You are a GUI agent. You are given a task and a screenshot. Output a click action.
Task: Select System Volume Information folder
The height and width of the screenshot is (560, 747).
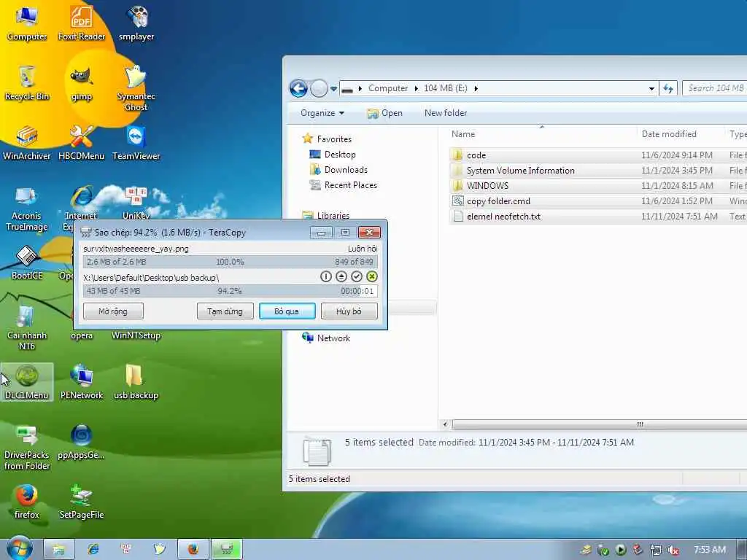click(x=598, y=171)
